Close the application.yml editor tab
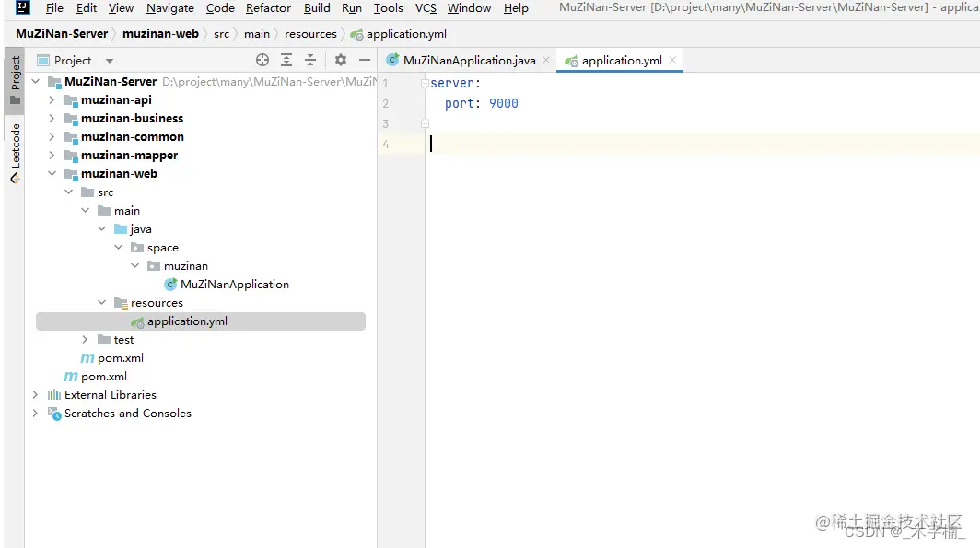 672,60
